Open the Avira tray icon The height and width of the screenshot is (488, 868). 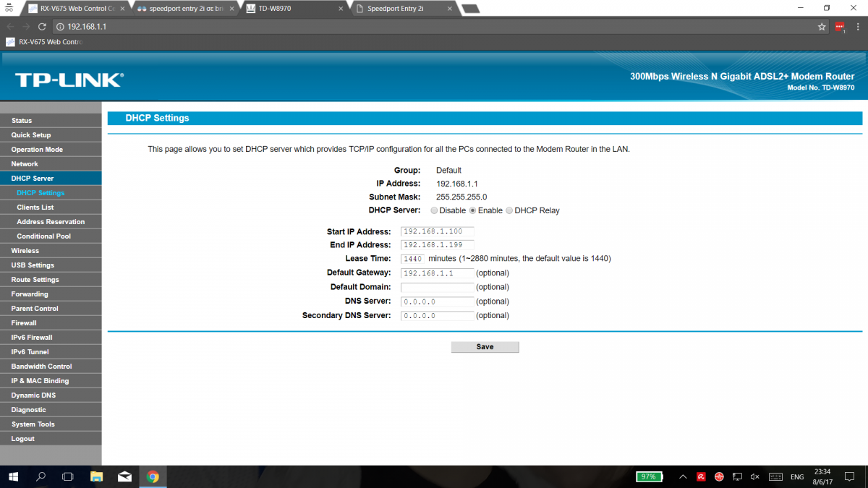701,477
